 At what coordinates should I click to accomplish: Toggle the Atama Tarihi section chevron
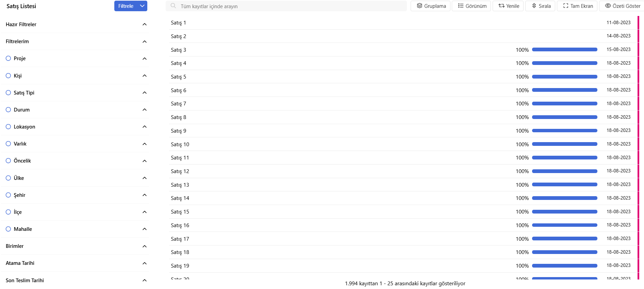145,263
